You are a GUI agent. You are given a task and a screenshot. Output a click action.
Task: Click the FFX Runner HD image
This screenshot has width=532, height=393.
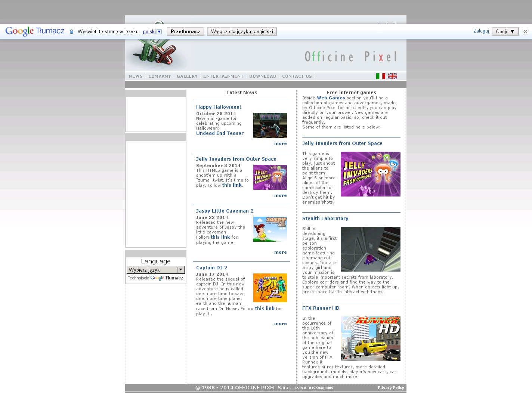370,339
